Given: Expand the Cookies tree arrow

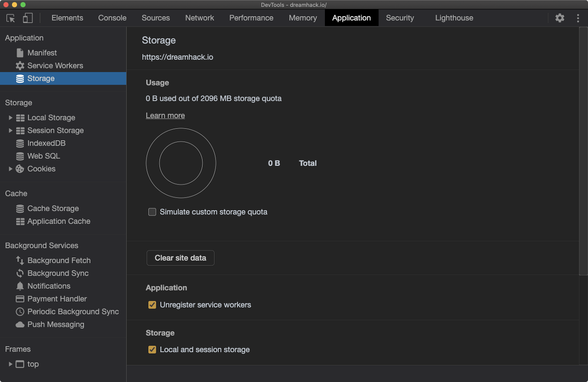Looking at the screenshot, I should point(11,169).
